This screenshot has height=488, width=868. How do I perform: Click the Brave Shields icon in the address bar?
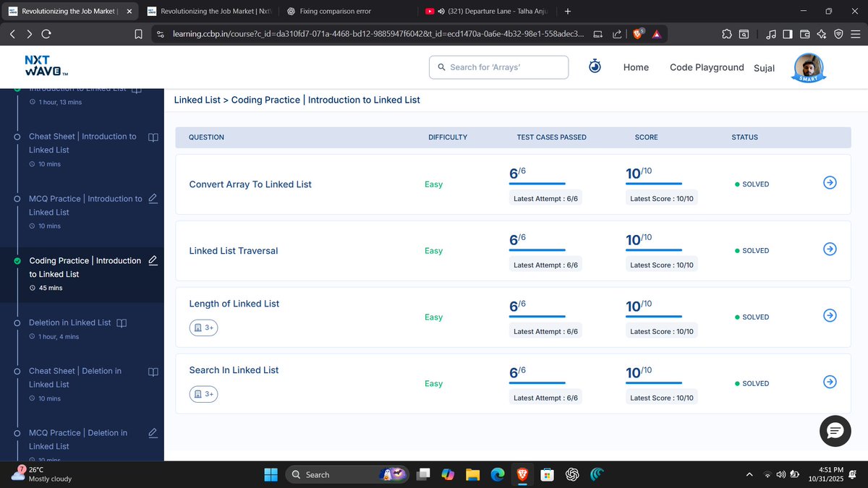pos(637,33)
